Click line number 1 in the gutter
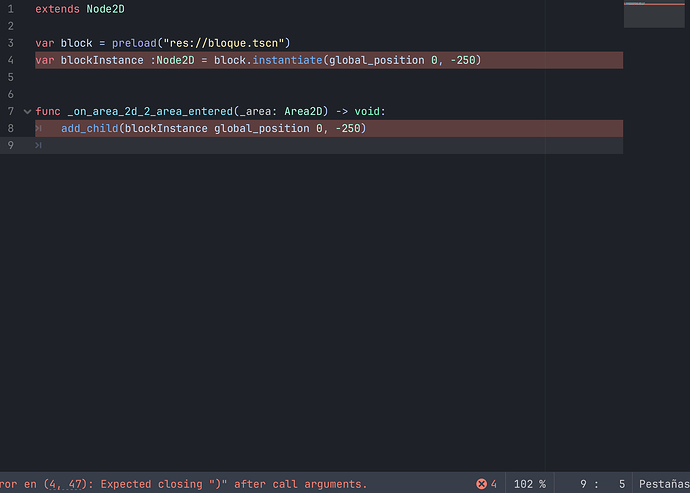690x493 pixels. click(10, 9)
